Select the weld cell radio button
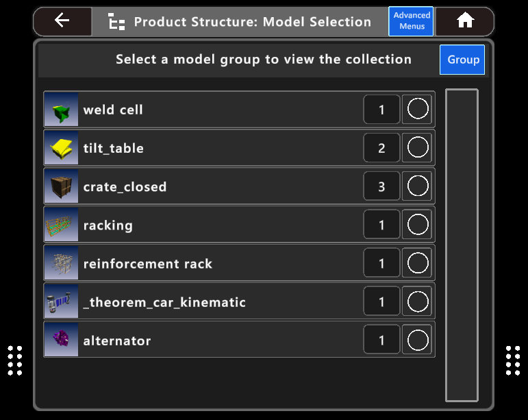 coord(417,110)
